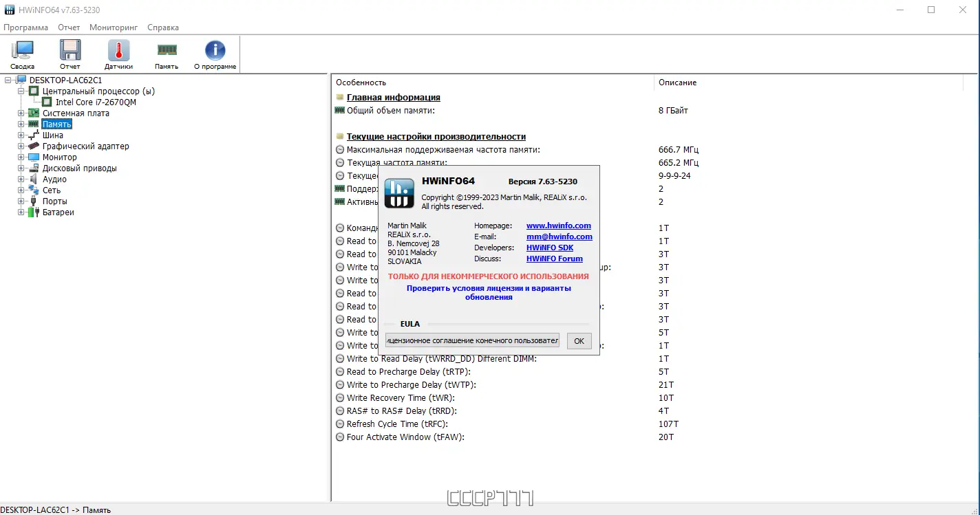Click the 666.7 МГц value

679,150
